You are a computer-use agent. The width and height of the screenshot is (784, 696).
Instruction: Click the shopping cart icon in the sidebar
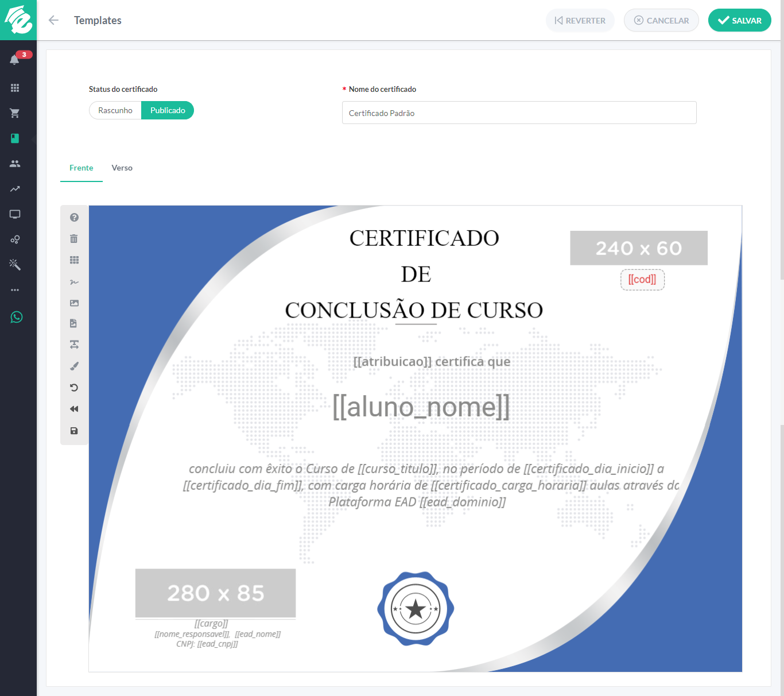point(15,113)
